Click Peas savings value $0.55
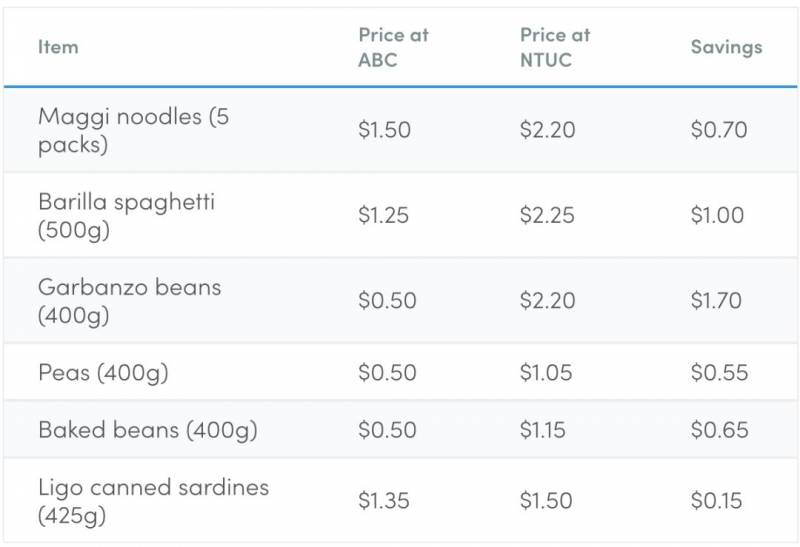This screenshot has height=547, width=800. (x=719, y=373)
